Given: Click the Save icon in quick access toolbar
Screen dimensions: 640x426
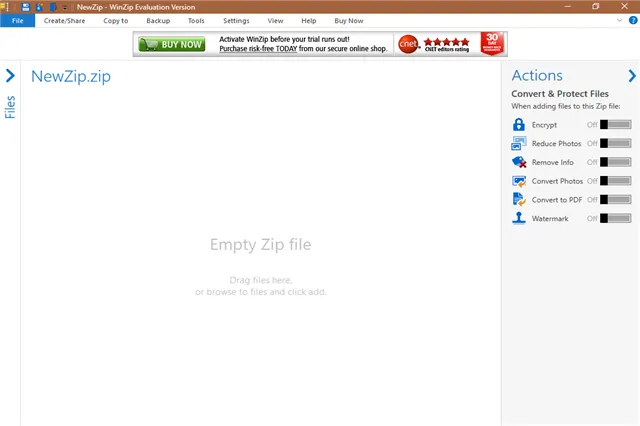Looking at the screenshot, I should coord(26,7).
